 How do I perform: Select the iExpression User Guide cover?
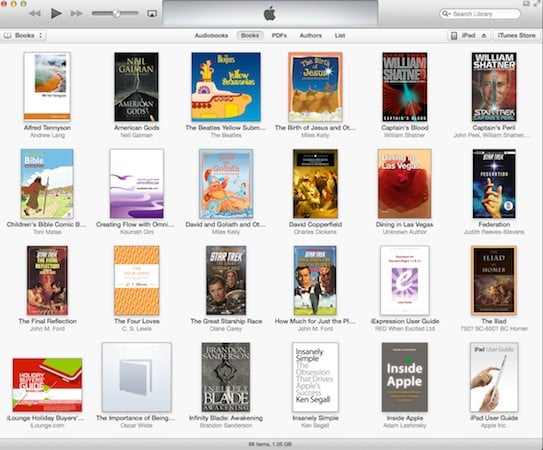tap(404, 280)
